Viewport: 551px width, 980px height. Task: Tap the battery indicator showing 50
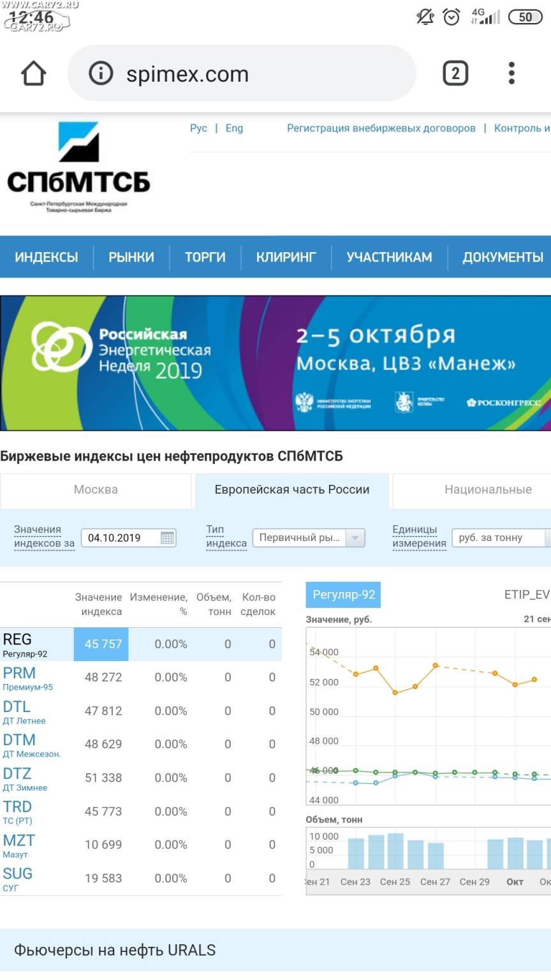525,17
